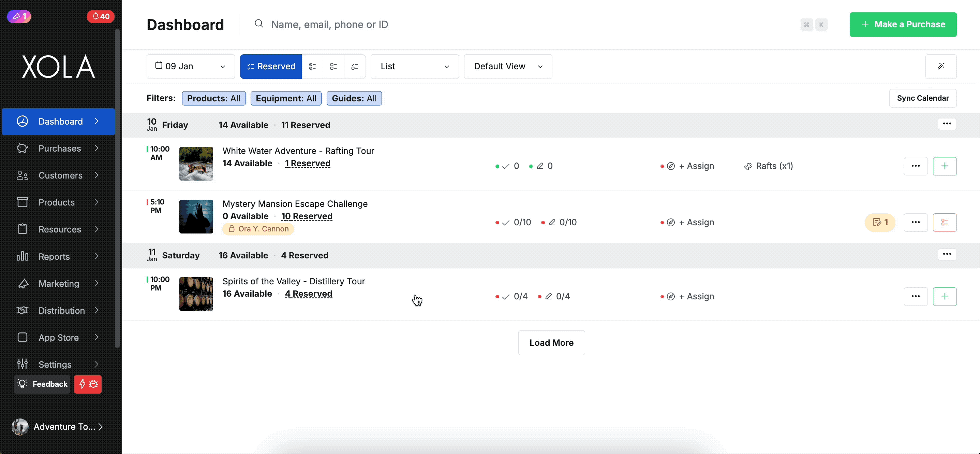
Task: Open the Feedback button
Action: [42, 384]
